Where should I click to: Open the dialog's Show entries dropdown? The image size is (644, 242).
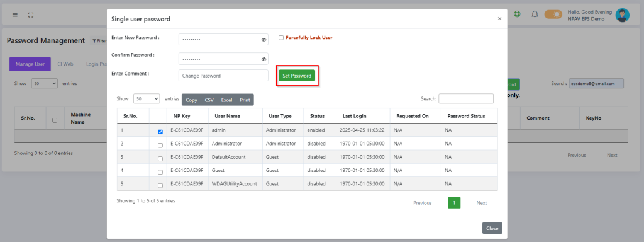[x=147, y=99]
